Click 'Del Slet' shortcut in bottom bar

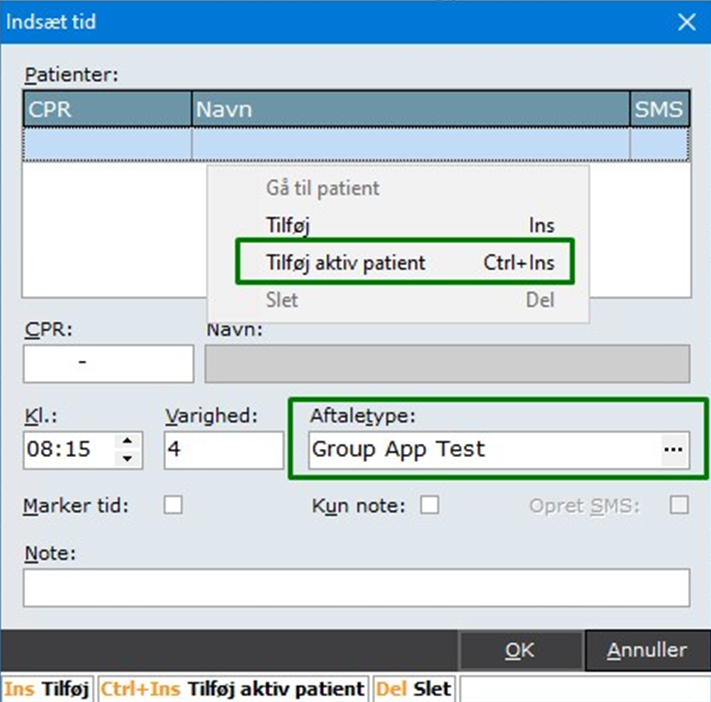(x=414, y=689)
